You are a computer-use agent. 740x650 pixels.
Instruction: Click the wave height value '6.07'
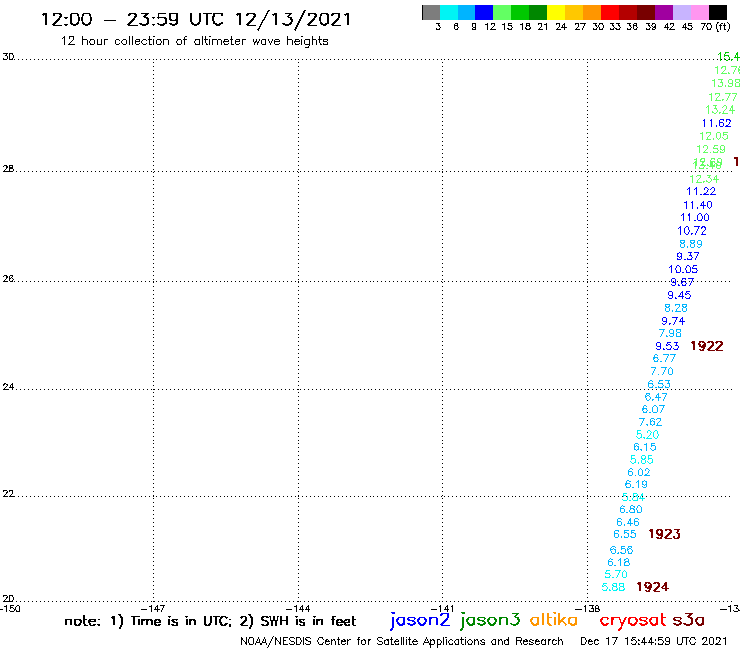click(x=653, y=409)
